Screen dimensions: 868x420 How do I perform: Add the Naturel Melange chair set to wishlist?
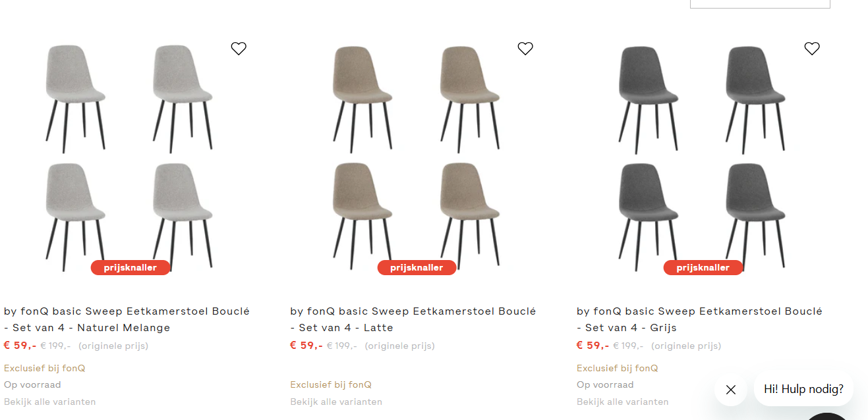tap(239, 48)
